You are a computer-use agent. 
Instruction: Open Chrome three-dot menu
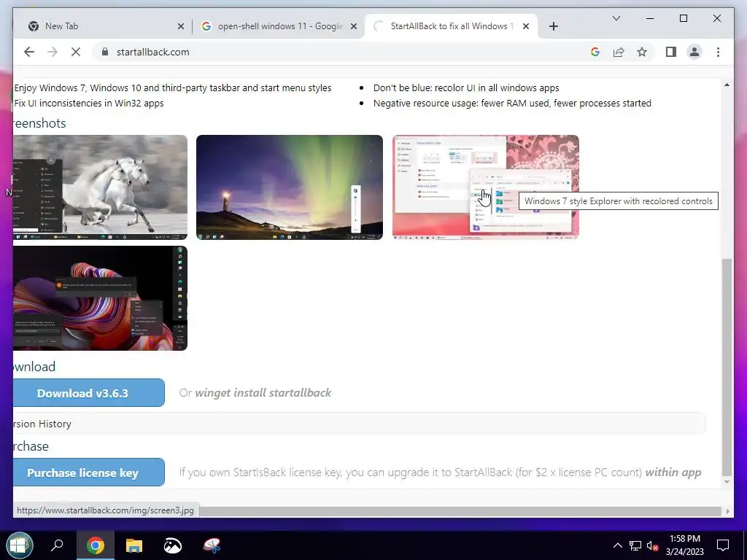pyautogui.click(x=718, y=52)
